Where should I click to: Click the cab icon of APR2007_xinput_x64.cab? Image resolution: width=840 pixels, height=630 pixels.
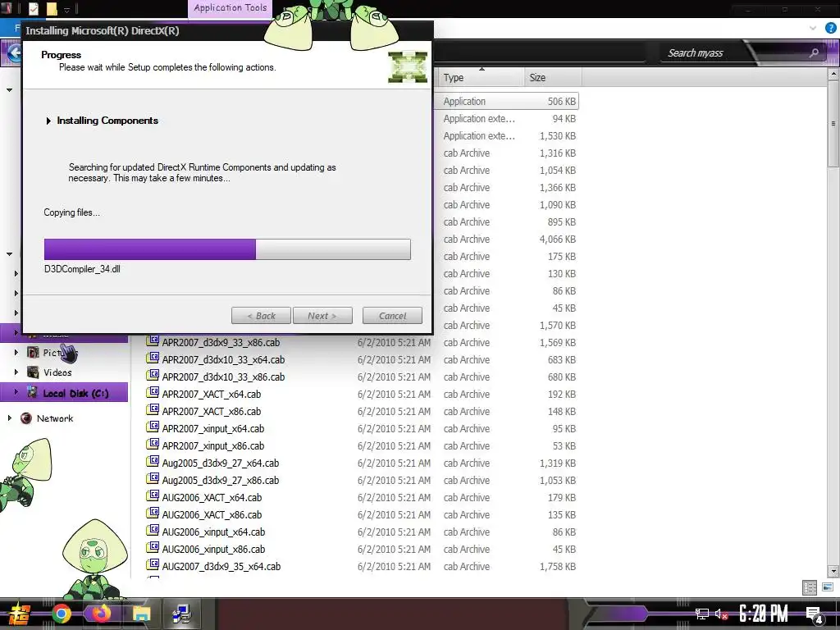click(153, 427)
